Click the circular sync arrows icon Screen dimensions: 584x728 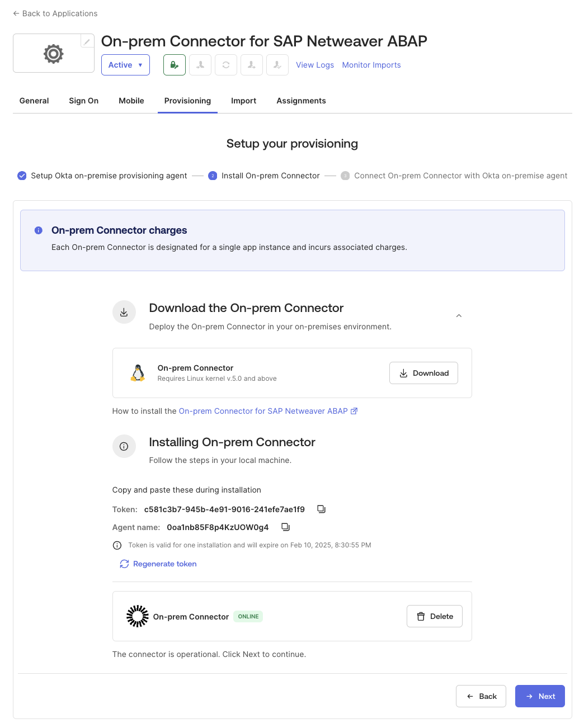(226, 65)
